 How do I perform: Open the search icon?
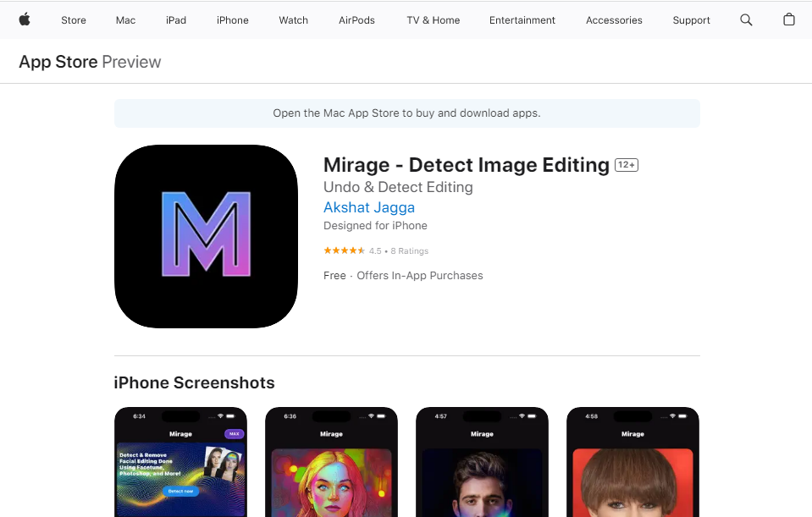click(746, 19)
